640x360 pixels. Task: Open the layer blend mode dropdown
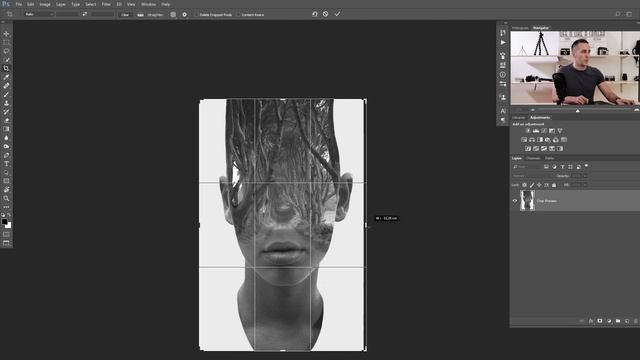point(533,176)
